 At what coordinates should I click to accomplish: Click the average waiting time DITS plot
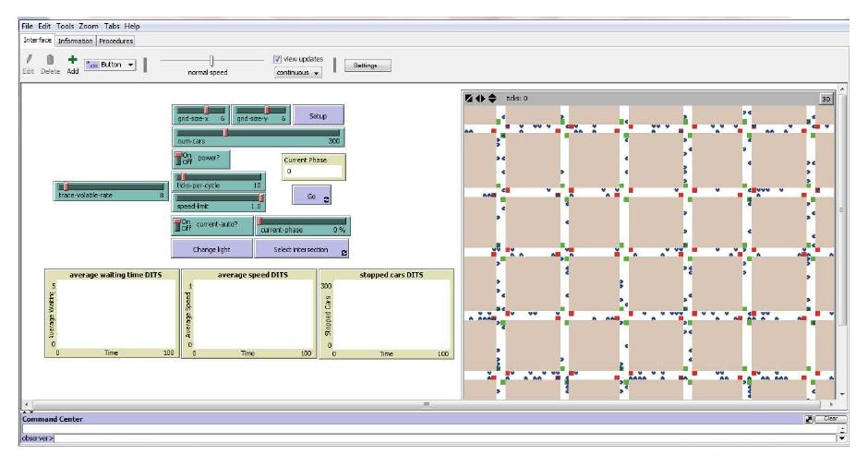pyautogui.click(x=112, y=313)
